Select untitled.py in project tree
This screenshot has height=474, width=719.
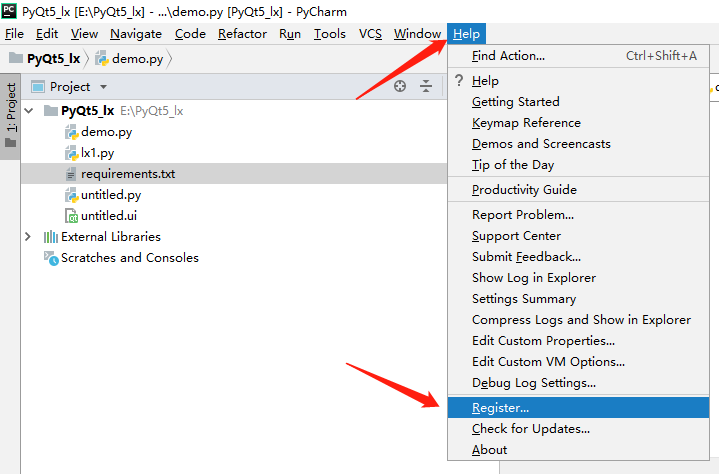coord(111,195)
